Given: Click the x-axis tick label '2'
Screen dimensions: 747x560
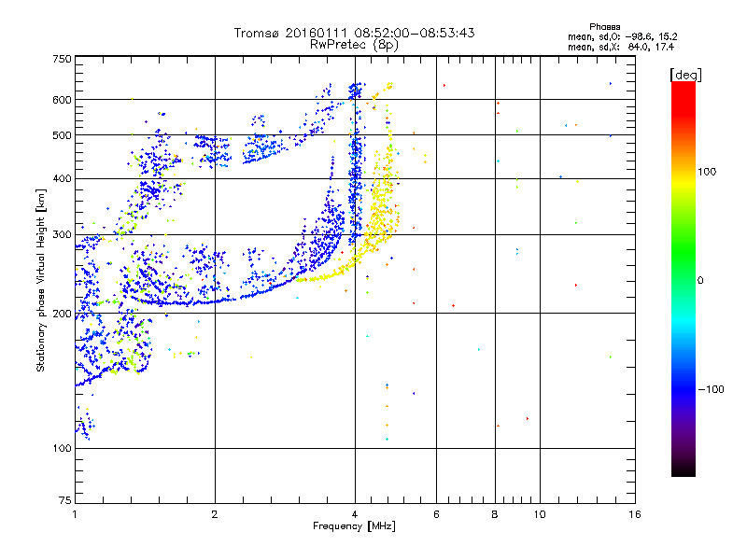Looking at the screenshot, I should (x=215, y=514).
